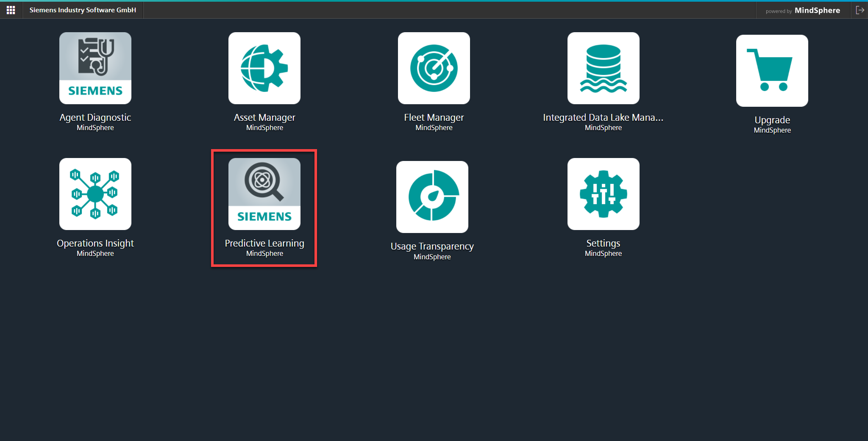Click MindSphere subtitle under Settings
The width and height of the screenshot is (868, 441).
604,253
